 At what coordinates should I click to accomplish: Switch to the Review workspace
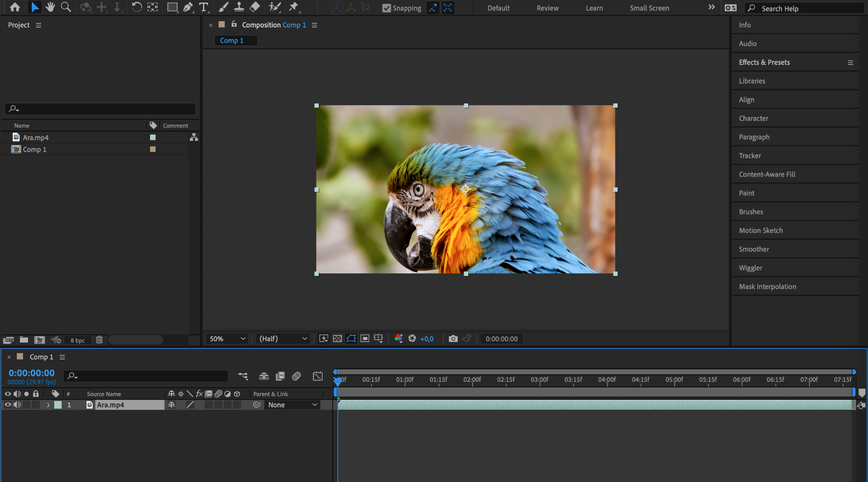548,8
